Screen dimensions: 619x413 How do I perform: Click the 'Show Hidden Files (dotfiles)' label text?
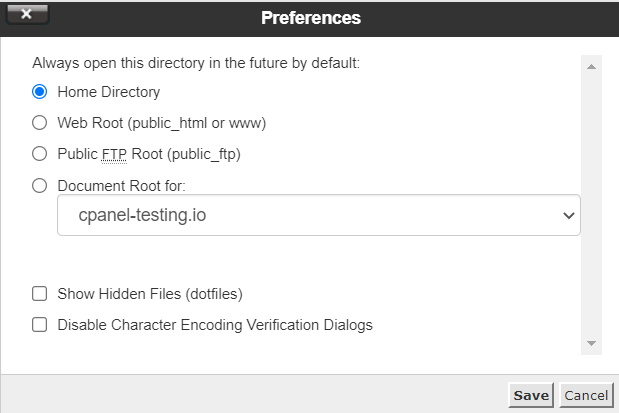[x=150, y=294]
